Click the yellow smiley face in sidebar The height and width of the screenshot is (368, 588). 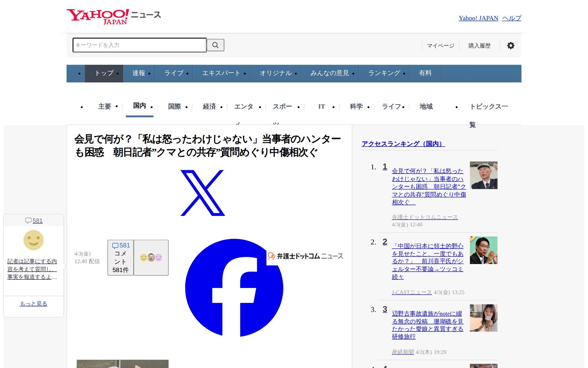click(x=33, y=240)
